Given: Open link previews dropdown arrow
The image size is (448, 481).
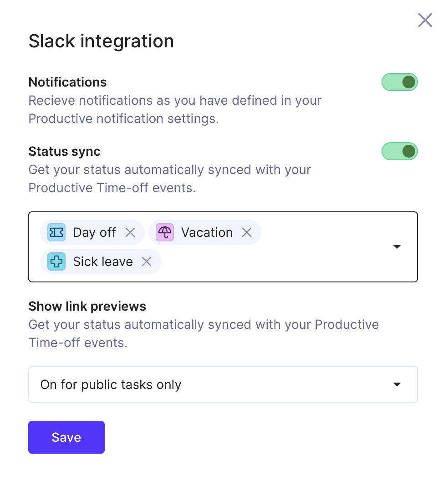Looking at the screenshot, I should (x=397, y=384).
